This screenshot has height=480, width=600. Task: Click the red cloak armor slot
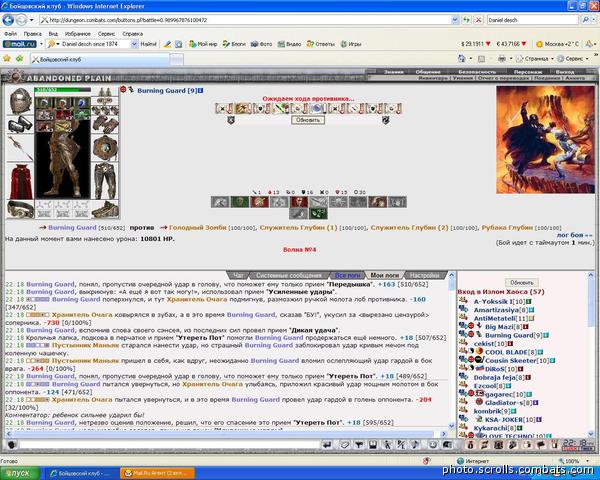[20, 181]
